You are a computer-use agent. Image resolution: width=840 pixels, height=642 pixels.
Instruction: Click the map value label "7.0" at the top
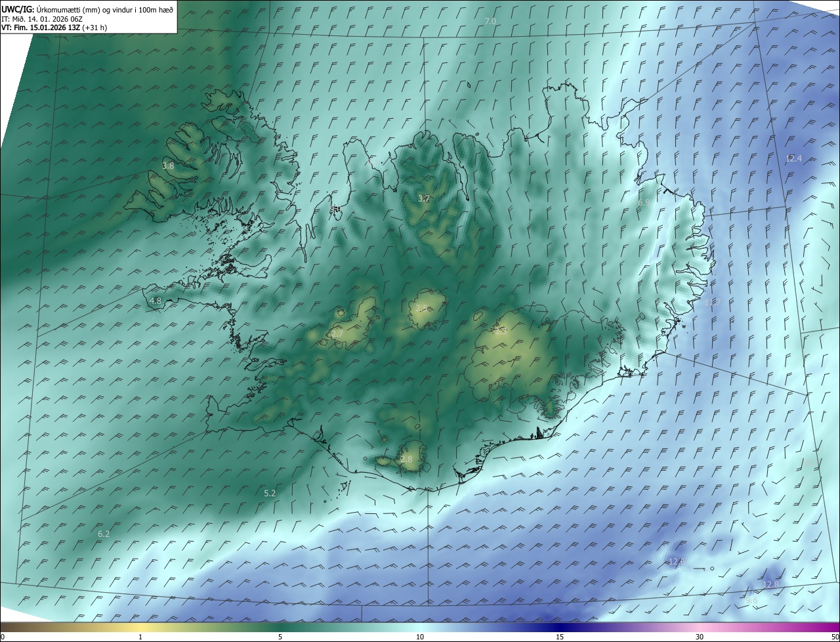pos(490,22)
